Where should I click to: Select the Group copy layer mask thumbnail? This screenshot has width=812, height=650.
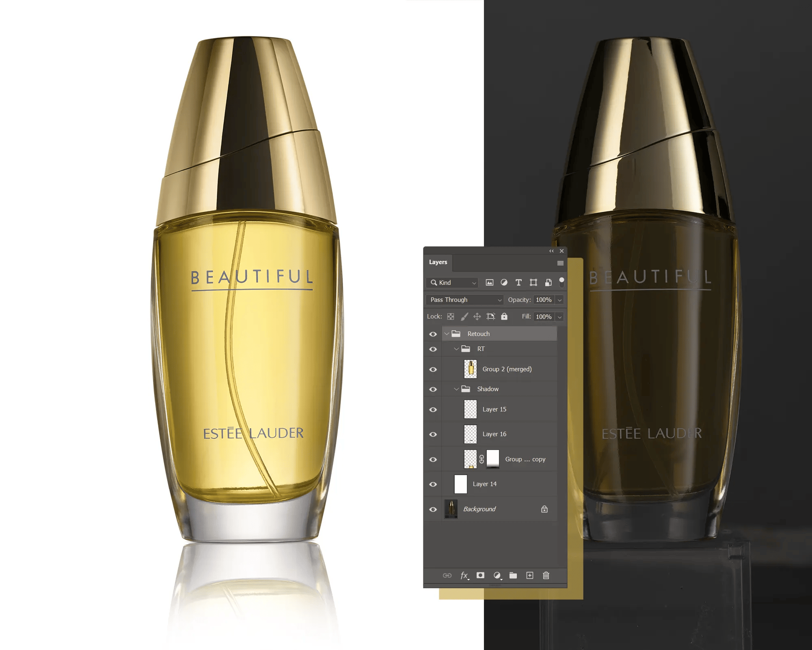(492, 459)
